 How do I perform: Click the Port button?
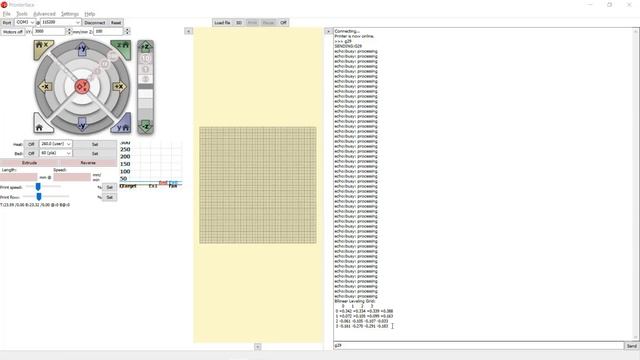(7, 22)
